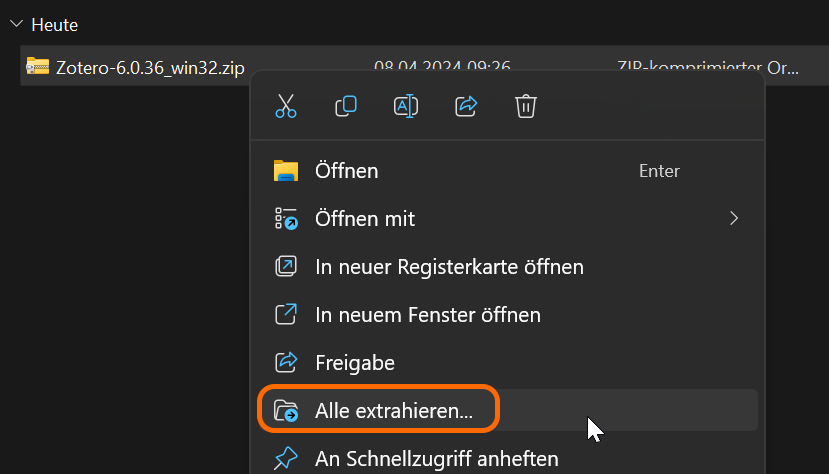This screenshot has width=829, height=474.
Task: Select the Zotero-6.0.36_win32.zip file name
Action: coord(150,66)
